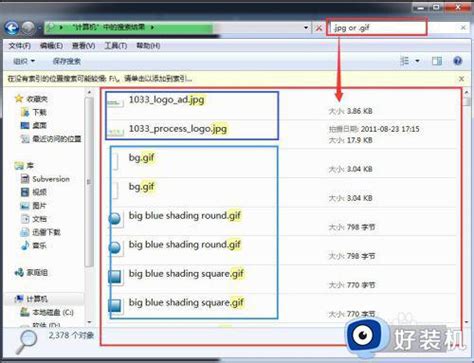Click the Forward navigation arrow button
This screenshot has height=363, width=474.
[x=28, y=28]
